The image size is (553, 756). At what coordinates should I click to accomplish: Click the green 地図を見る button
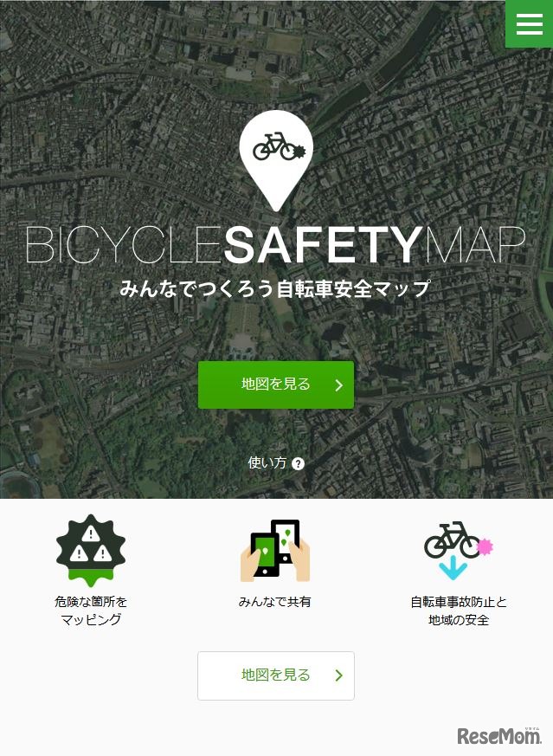[x=276, y=384]
